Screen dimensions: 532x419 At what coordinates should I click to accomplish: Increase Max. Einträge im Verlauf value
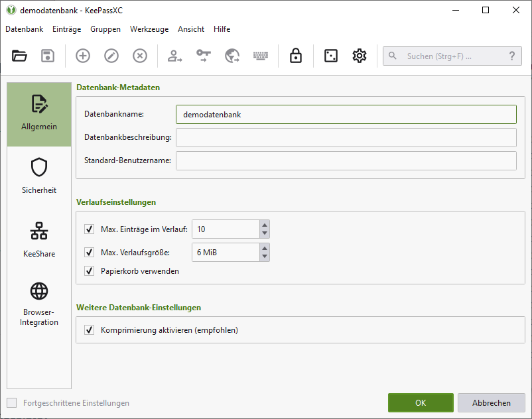point(265,225)
